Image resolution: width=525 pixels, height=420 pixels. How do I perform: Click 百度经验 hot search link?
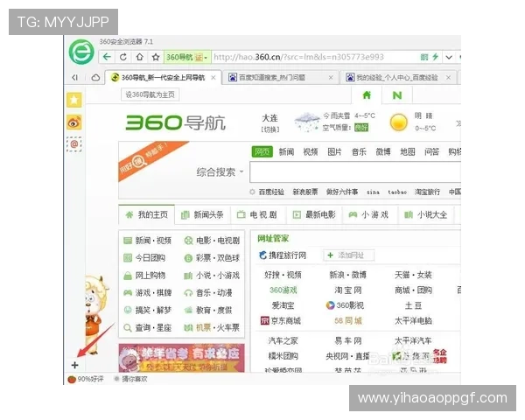[271, 192]
